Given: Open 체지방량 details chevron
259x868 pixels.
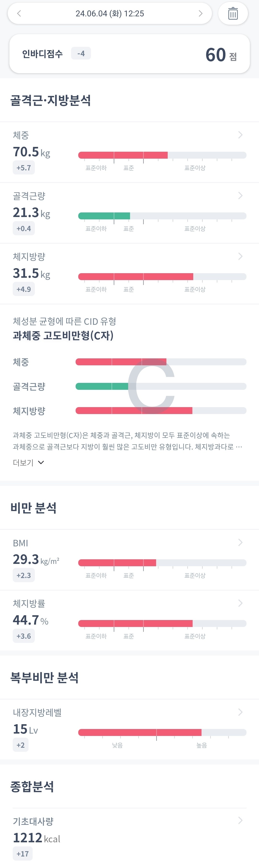Looking at the screenshot, I should [240, 256].
